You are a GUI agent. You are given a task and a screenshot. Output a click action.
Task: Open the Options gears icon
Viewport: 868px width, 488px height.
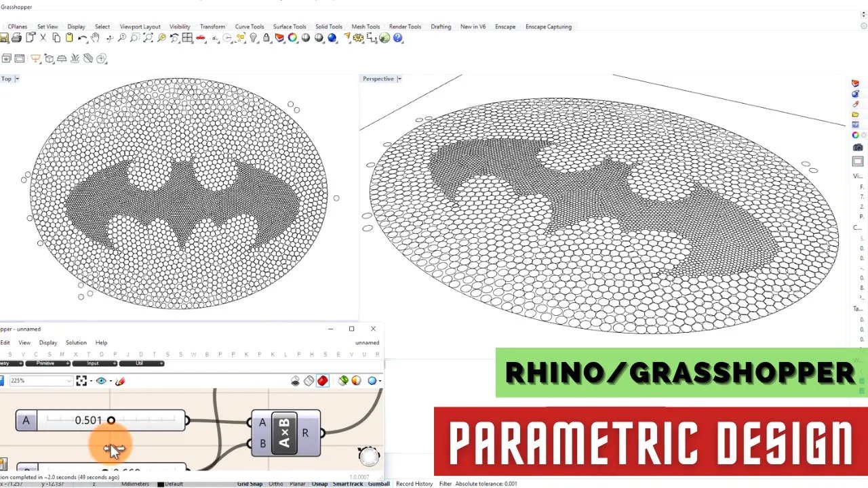pos(358,38)
